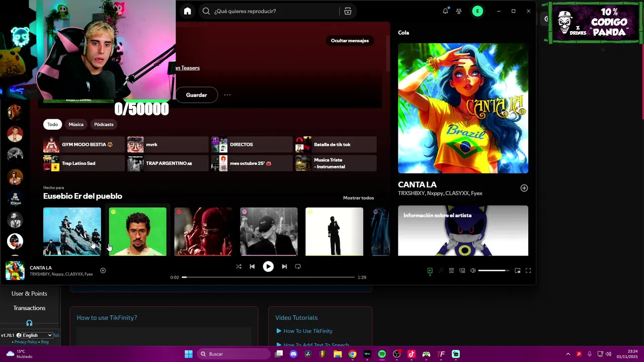The height and width of the screenshot is (362, 644).
Task: Open the green-background face mix card
Action: (x=138, y=231)
